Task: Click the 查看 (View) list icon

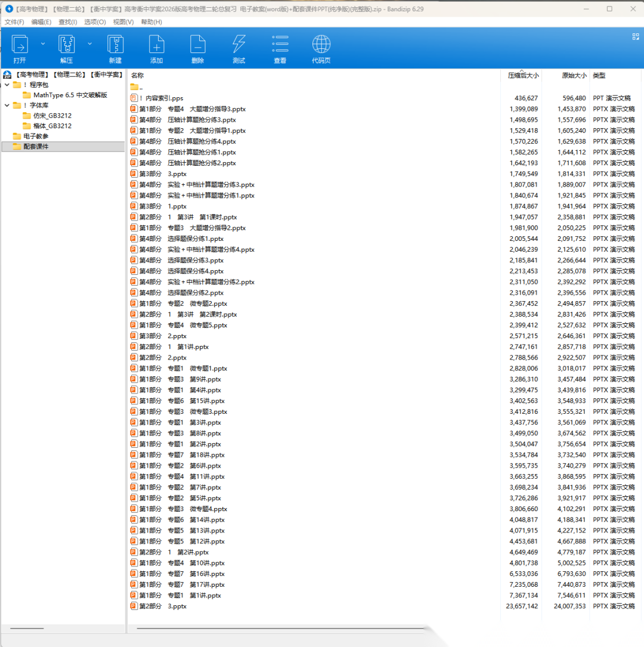Action: (x=280, y=45)
